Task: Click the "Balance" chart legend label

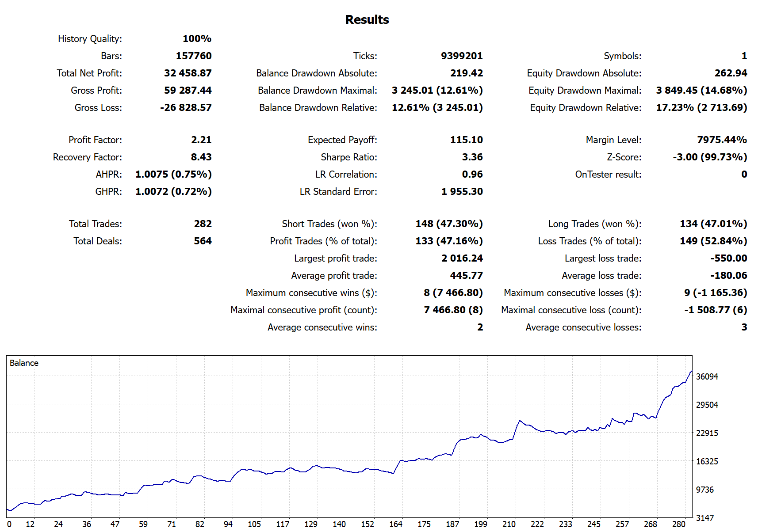Action: [24, 363]
